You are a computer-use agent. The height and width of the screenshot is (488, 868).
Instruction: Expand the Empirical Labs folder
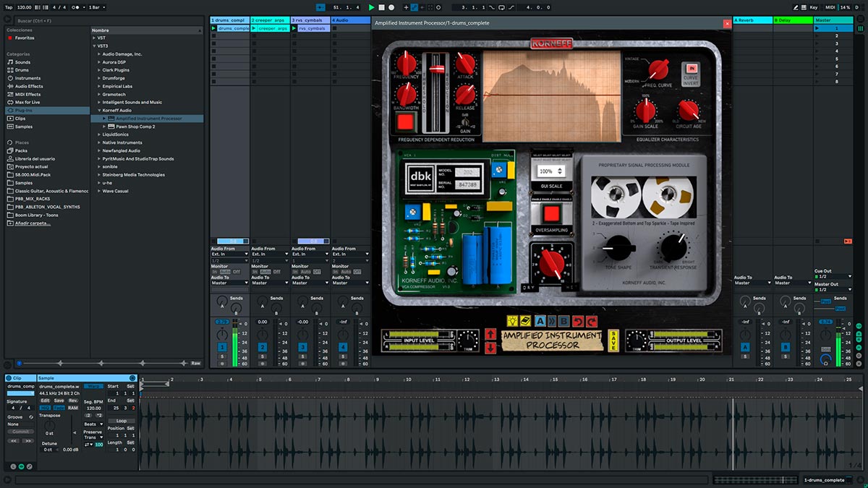tap(98, 86)
